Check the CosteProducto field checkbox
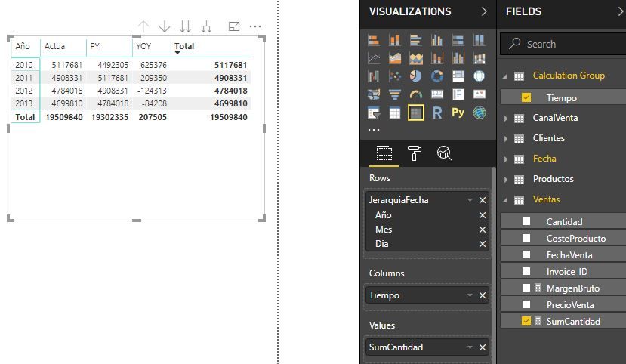Screen dimensions: 626x364 pyautogui.click(x=526, y=239)
